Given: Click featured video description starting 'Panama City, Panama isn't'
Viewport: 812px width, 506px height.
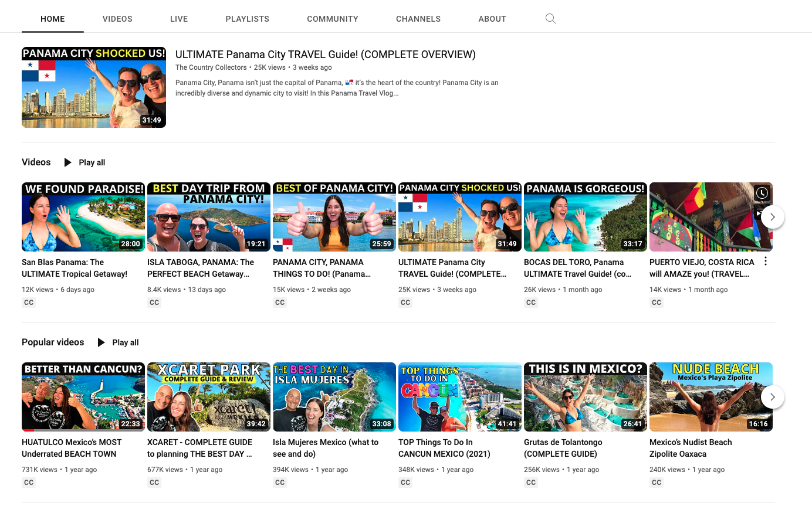Looking at the screenshot, I should point(337,88).
